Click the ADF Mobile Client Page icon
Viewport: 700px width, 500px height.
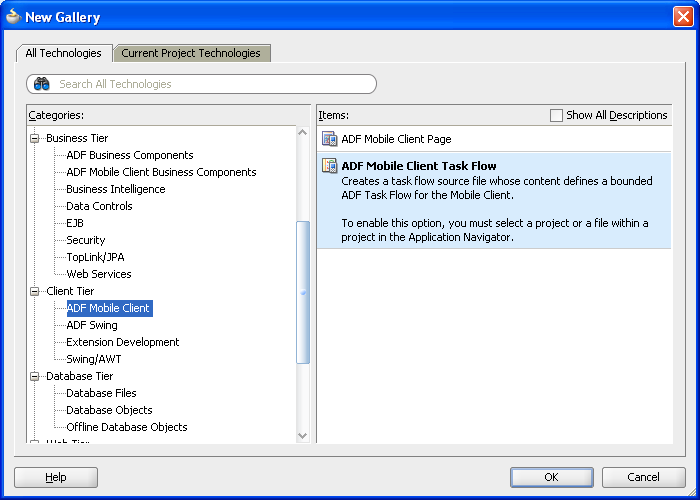tap(329, 139)
